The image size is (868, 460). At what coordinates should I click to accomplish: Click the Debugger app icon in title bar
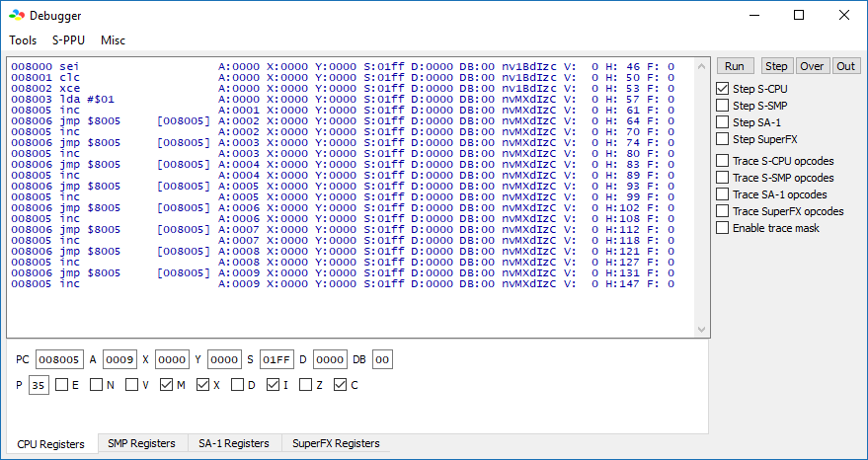point(17,16)
